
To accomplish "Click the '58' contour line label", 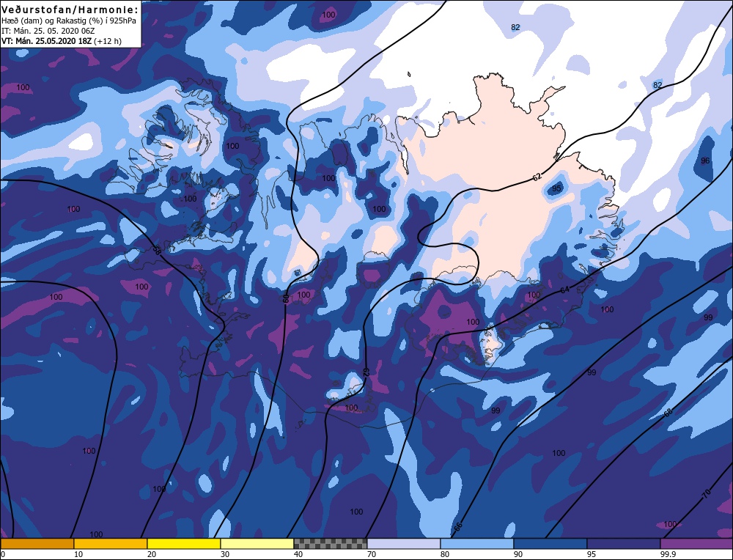I will point(157,250).
